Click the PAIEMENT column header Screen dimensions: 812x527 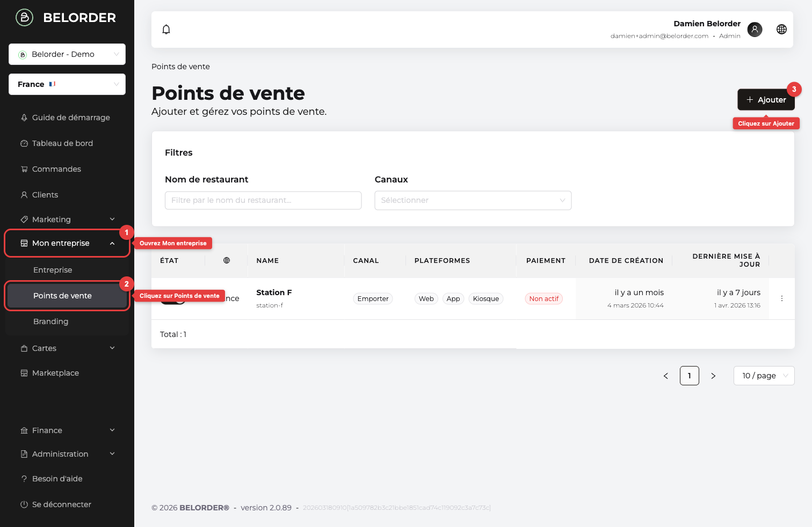tap(546, 261)
